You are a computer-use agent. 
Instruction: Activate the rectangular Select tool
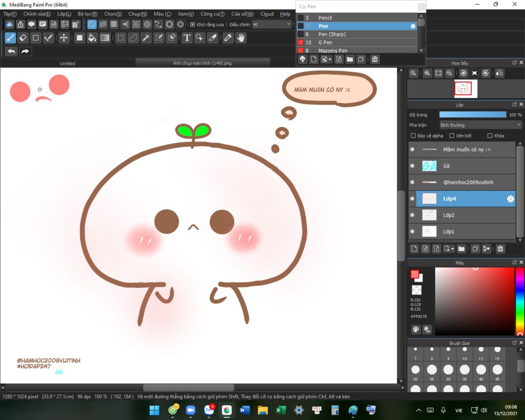[x=120, y=38]
